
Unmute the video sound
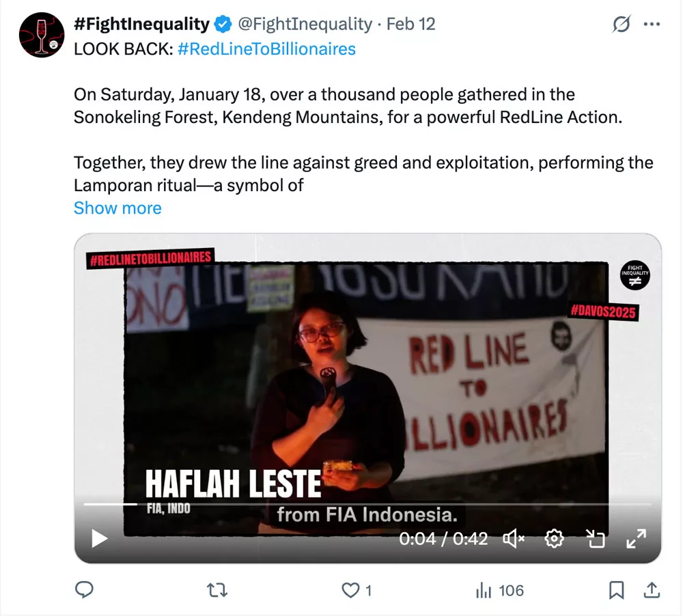pos(514,539)
